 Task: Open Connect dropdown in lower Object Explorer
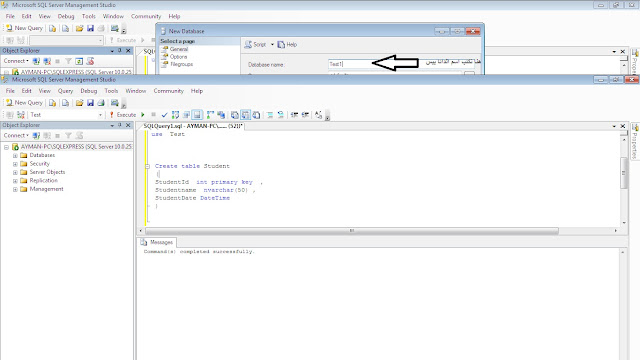point(16,136)
